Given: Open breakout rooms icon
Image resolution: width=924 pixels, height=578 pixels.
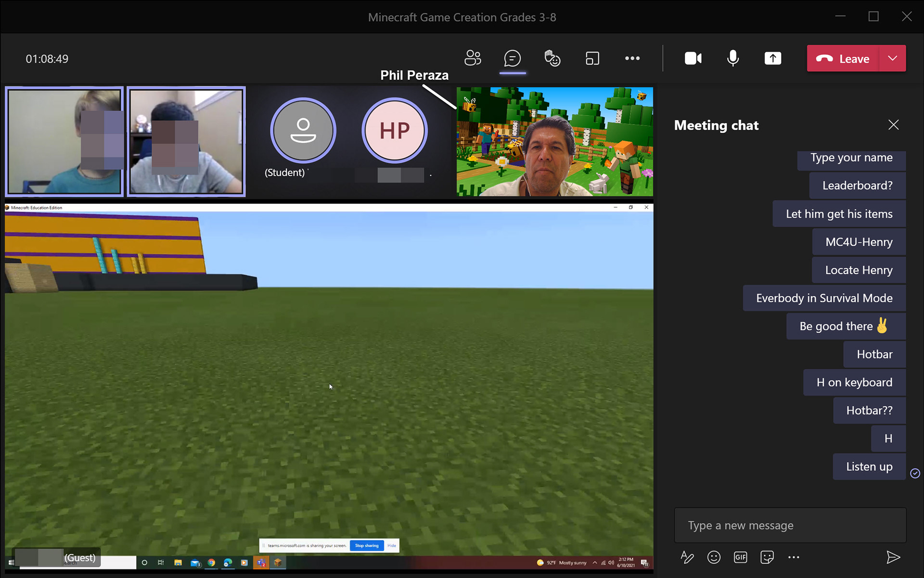Looking at the screenshot, I should 592,58.
